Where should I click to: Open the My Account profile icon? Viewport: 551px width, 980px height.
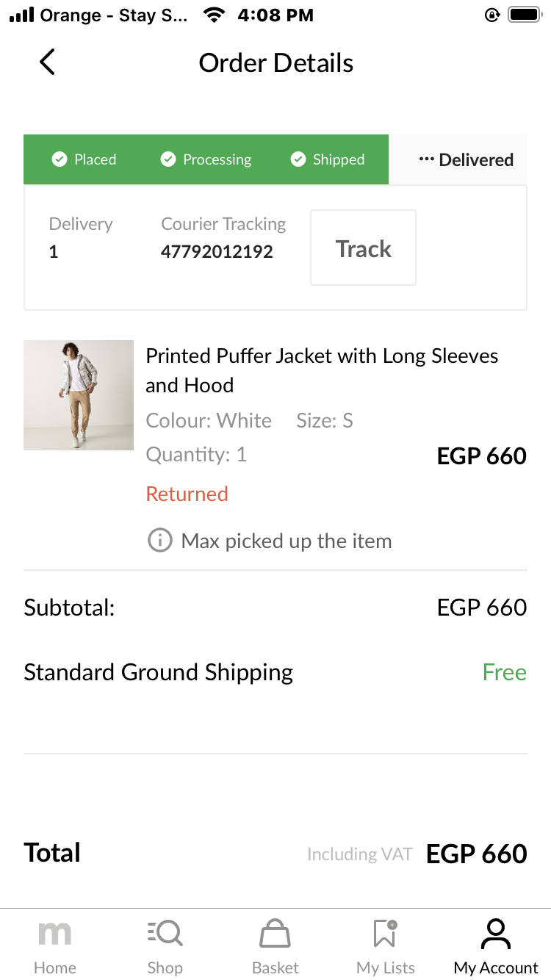(496, 934)
